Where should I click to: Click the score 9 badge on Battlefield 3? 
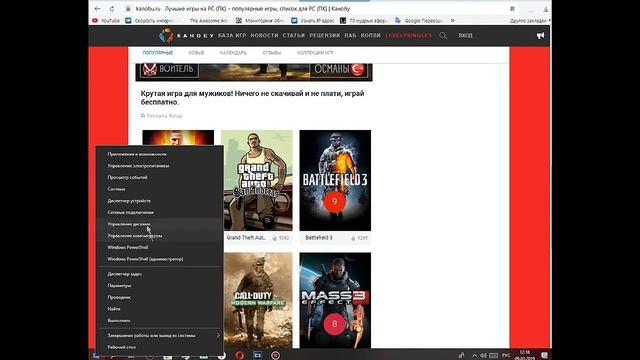click(334, 201)
